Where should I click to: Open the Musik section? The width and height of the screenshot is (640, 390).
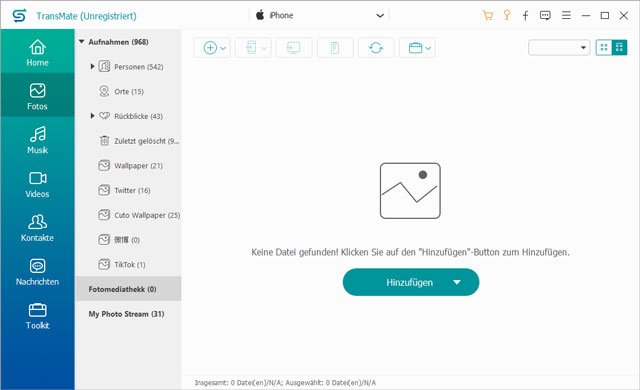(x=38, y=140)
